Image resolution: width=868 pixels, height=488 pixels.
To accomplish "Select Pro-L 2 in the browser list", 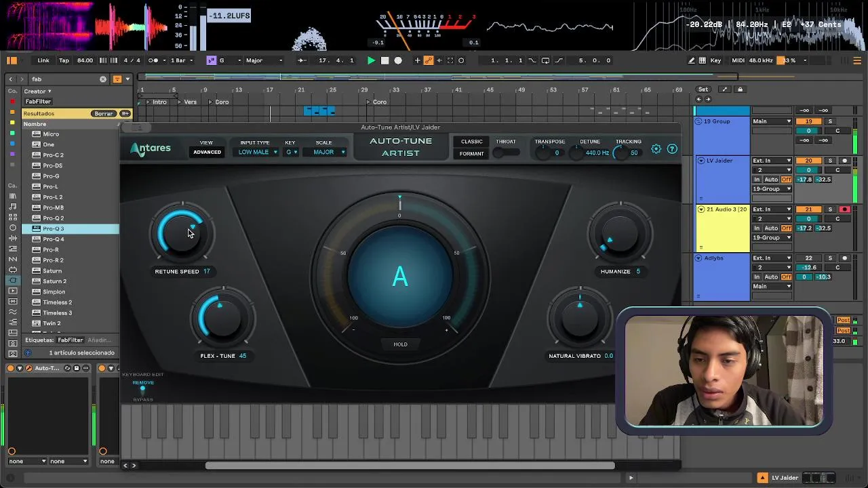I will click(x=71, y=197).
